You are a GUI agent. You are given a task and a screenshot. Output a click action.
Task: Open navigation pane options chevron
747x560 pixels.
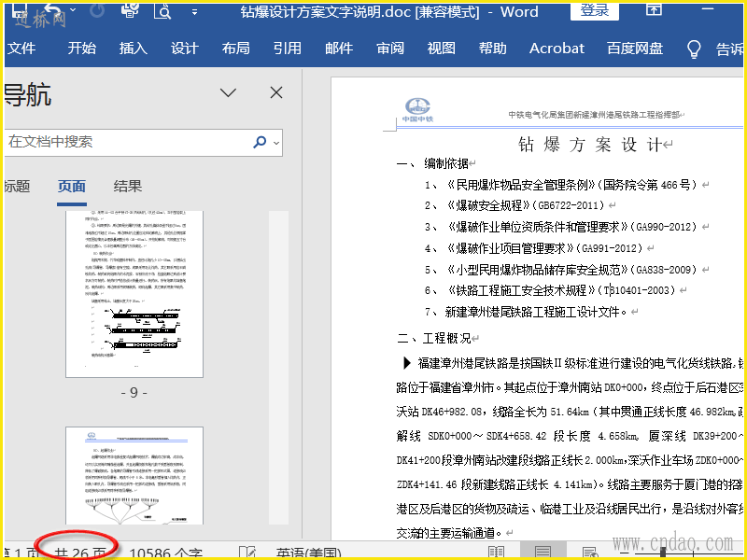pos(228,92)
